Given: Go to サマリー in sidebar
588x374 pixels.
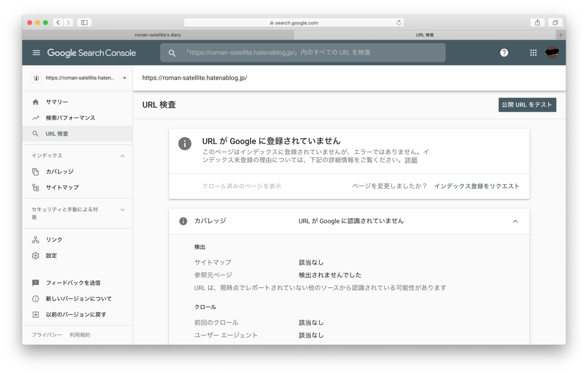Looking at the screenshot, I should pos(77,102).
